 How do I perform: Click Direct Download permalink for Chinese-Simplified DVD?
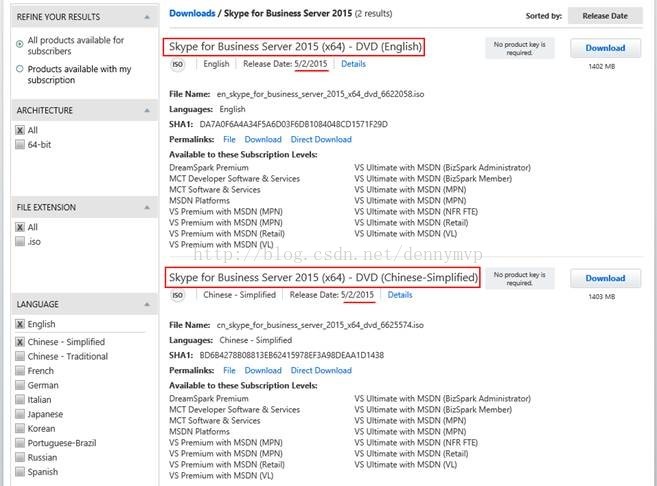(x=321, y=370)
